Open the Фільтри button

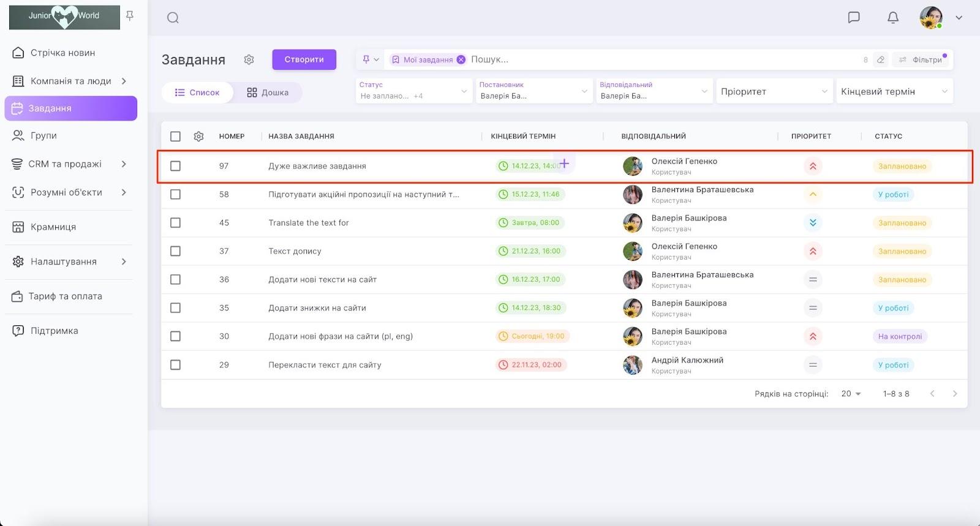(x=921, y=59)
